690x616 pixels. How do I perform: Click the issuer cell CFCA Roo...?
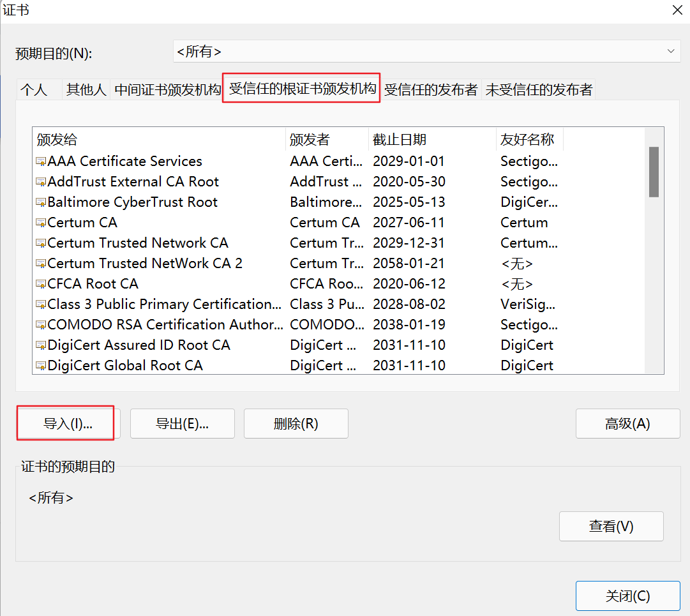(x=327, y=284)
